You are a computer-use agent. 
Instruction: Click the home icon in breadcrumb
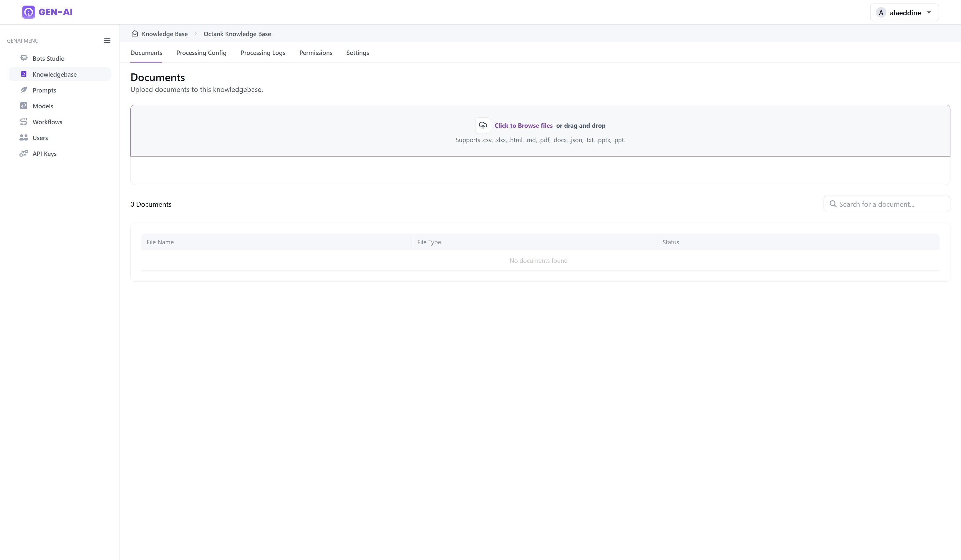[135, 33]
